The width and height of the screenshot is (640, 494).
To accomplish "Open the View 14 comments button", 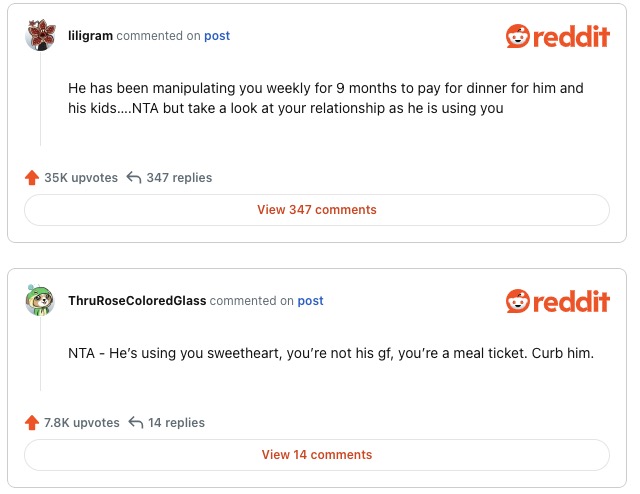I will (317, 455).
